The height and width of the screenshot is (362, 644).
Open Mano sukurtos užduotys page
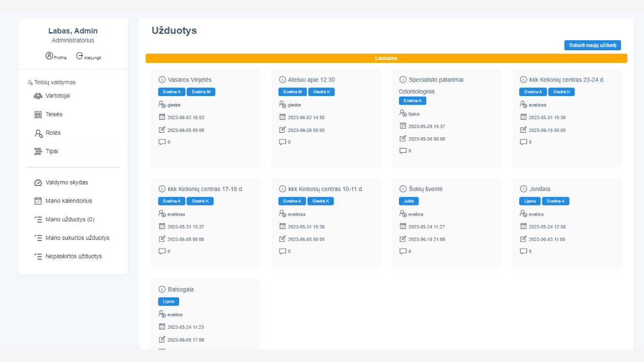[77, 238]
